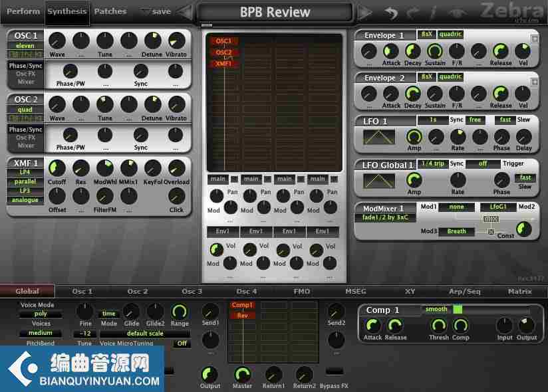Click the Envelope 2 Decay knob
This screenshot has width=548, height=392.
coord(413,94)
